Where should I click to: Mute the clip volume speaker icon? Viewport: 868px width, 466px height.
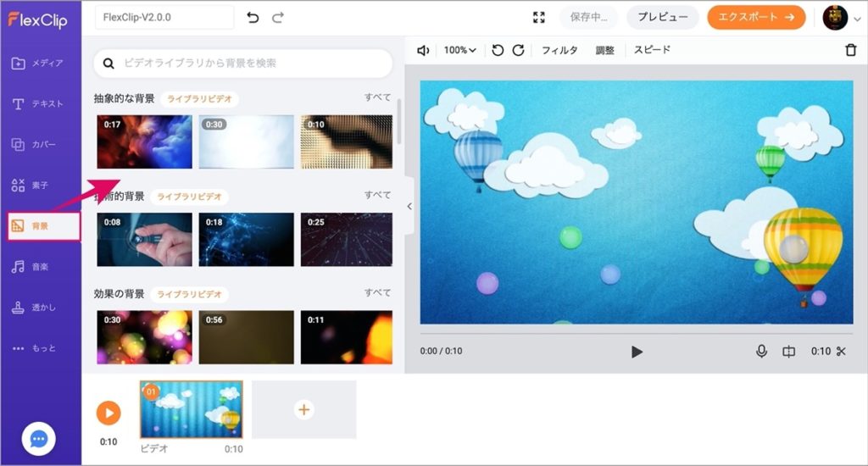(x=423, y=50)
